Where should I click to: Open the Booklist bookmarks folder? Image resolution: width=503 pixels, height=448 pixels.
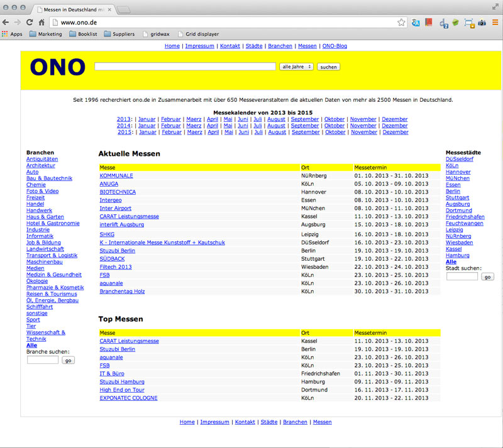[84, 34]
